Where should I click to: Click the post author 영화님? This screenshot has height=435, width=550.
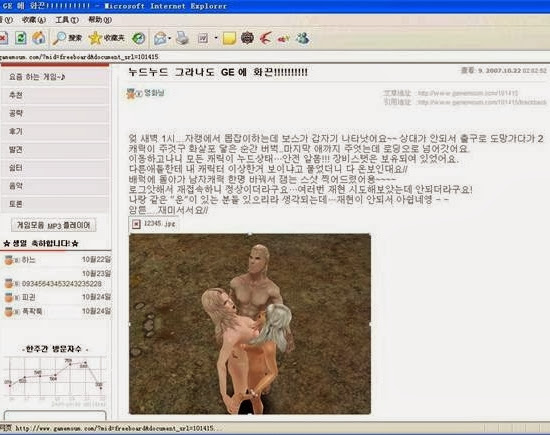coord(154,93)
